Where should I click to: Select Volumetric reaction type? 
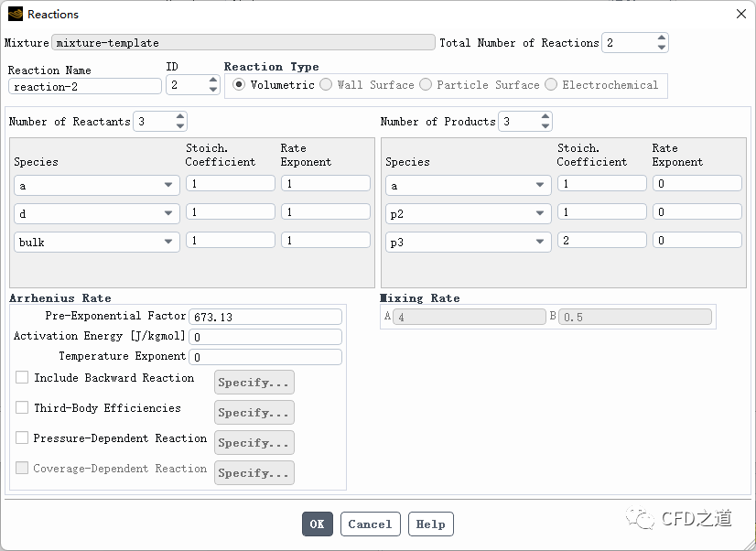[240, 85]
